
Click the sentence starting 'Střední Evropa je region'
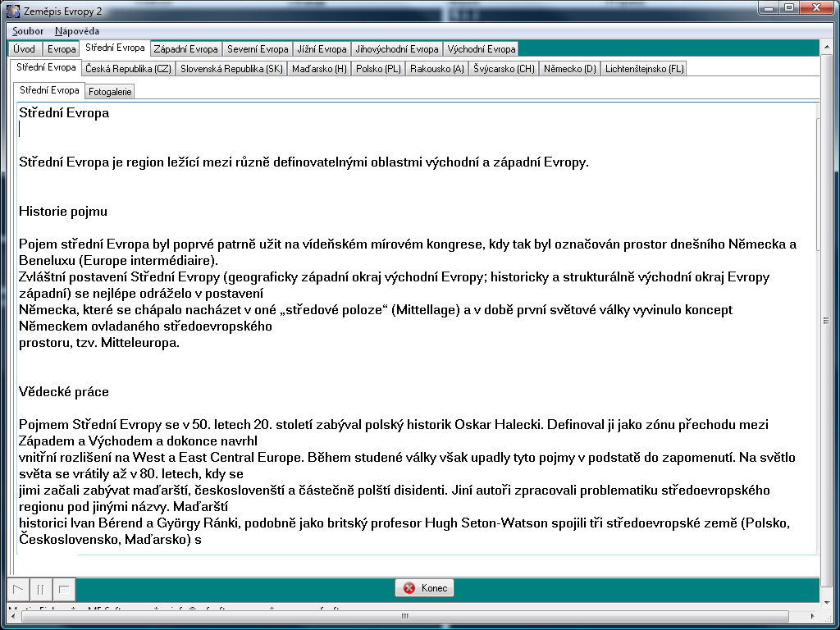point(304,162)
